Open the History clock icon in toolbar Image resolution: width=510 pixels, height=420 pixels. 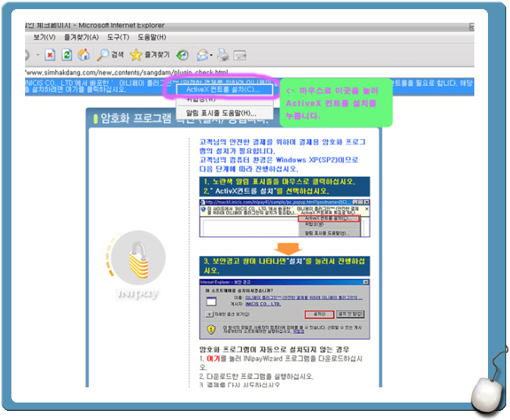183,55
